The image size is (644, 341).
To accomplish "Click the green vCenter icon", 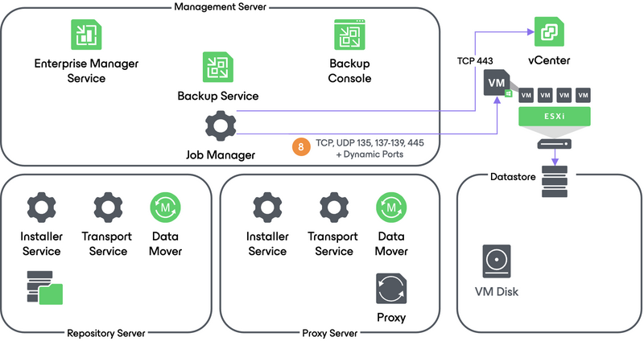I will click(548, 33).
